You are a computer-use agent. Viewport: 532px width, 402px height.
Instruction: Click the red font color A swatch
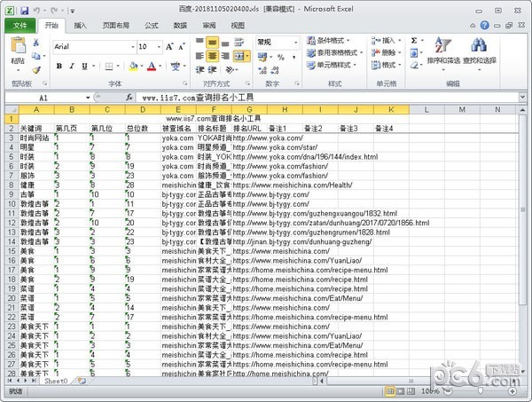152,66
